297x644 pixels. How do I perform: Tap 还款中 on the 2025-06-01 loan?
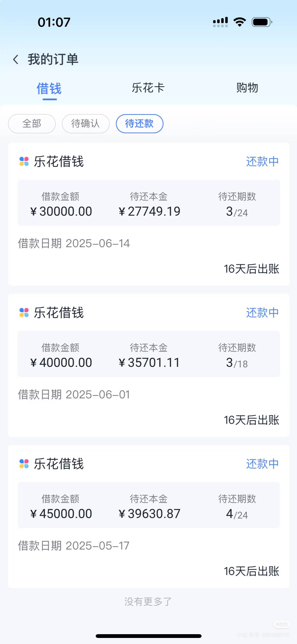pyautogui.click(x=262, y=313)
